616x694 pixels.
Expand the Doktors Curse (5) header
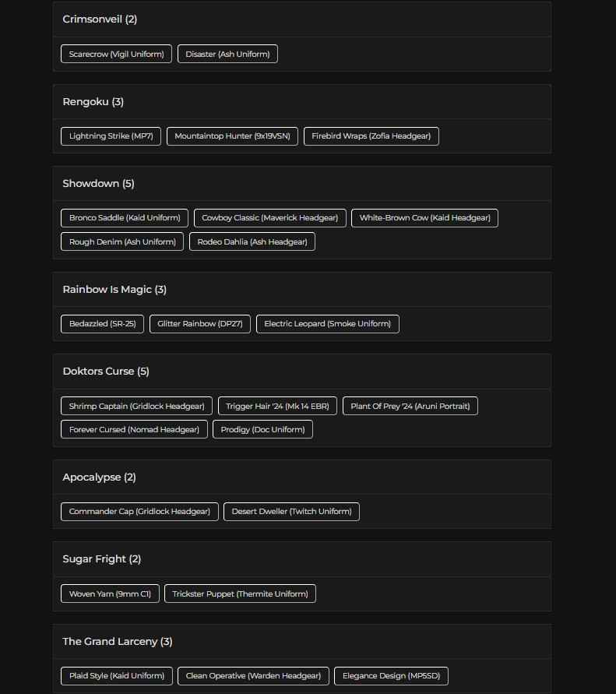click(x=301, y=372)
